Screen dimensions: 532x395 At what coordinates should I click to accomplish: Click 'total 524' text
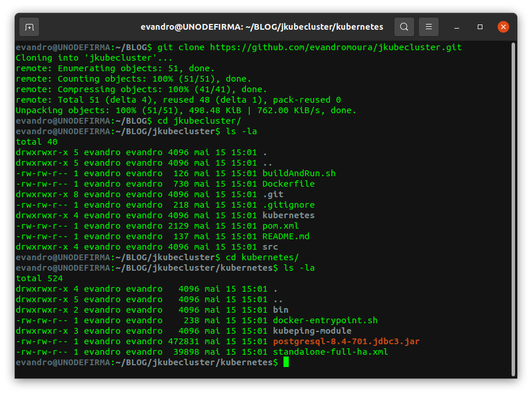pyautogui.click(x=39, y=279)
